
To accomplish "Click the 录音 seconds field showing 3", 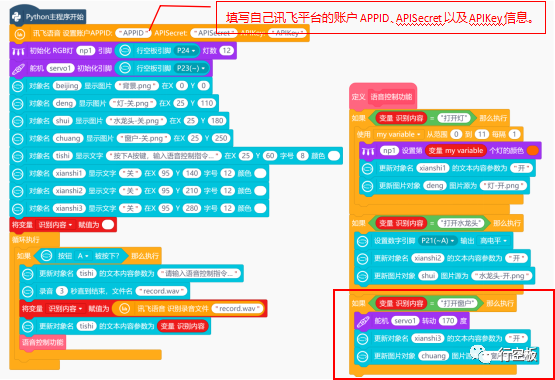I will pyautogui.click(x=62, y=291).
